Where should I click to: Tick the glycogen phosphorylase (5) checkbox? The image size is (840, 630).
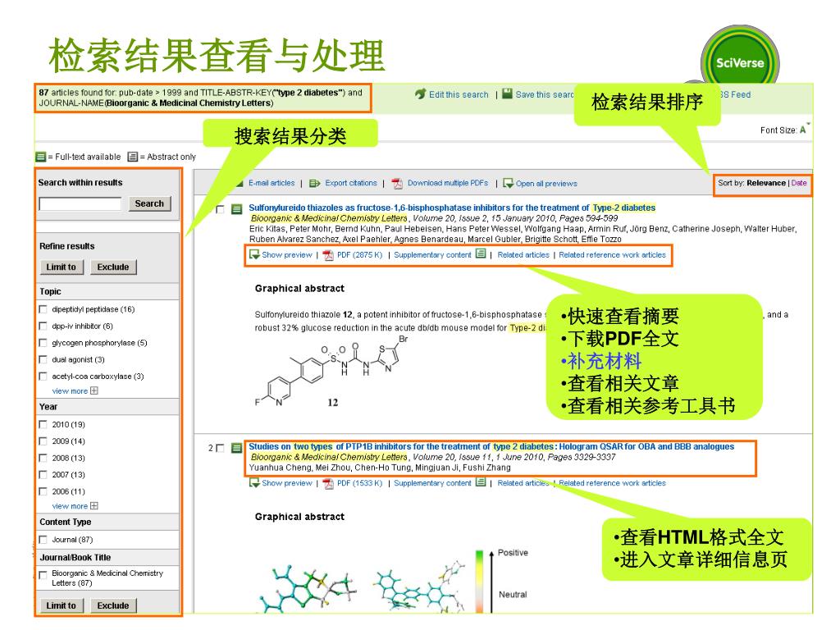[43, 342]
